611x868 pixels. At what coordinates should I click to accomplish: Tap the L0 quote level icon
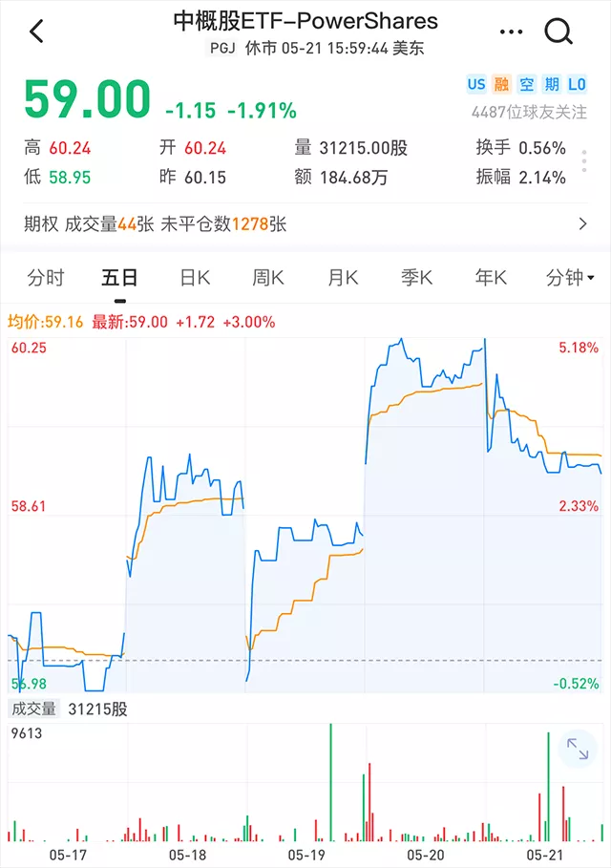[577, 84]
